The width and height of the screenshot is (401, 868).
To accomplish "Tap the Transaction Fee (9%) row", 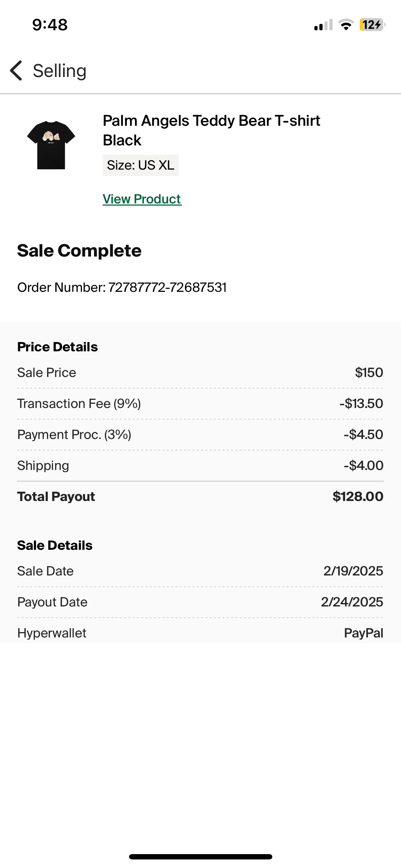I will pos(200,404).
